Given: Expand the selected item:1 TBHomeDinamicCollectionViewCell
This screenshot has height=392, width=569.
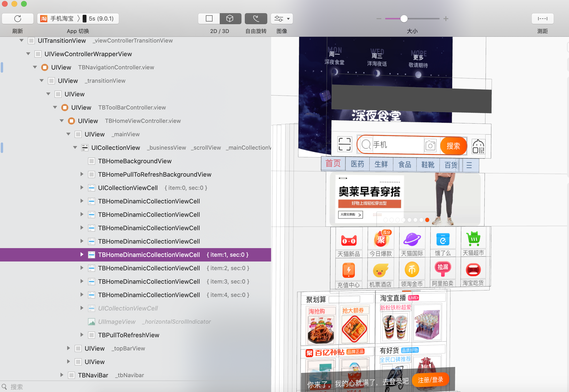Looking at the screenshot, I should [82, 255].
